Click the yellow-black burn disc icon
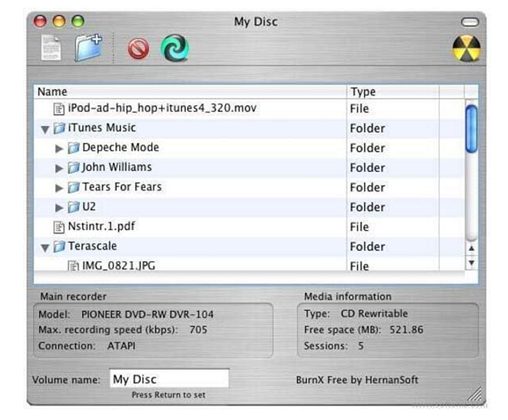This screenshot has height=420, width=508. pos(467,49)
